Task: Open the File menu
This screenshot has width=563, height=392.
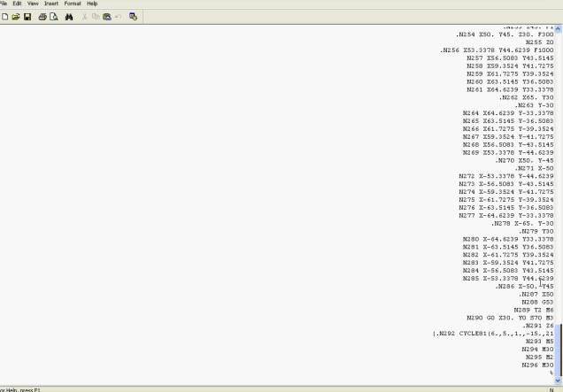Action: tap(4, 4)
